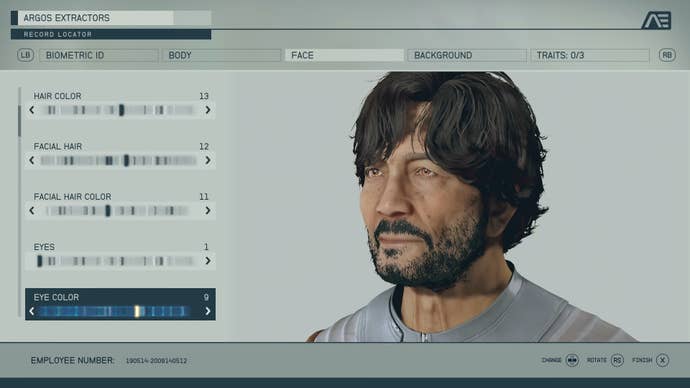Click the Facial Hair slider track
This screenshot has height=388, width=690.
119,161
